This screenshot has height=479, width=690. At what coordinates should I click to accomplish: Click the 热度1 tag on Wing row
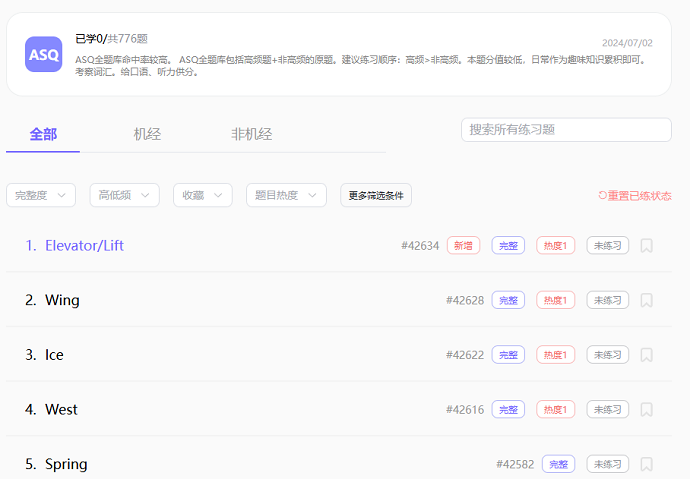tap(555, 300)
